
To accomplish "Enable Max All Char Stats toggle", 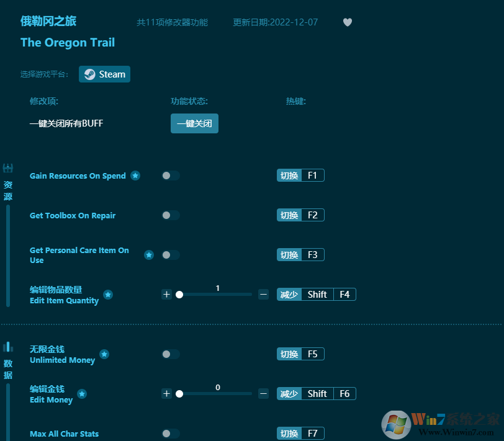I will 171,434.
